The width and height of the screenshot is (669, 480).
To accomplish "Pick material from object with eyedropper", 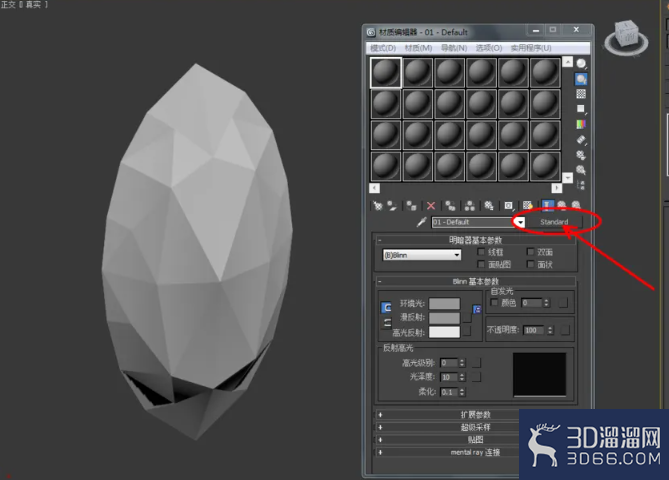I will 422,222.
